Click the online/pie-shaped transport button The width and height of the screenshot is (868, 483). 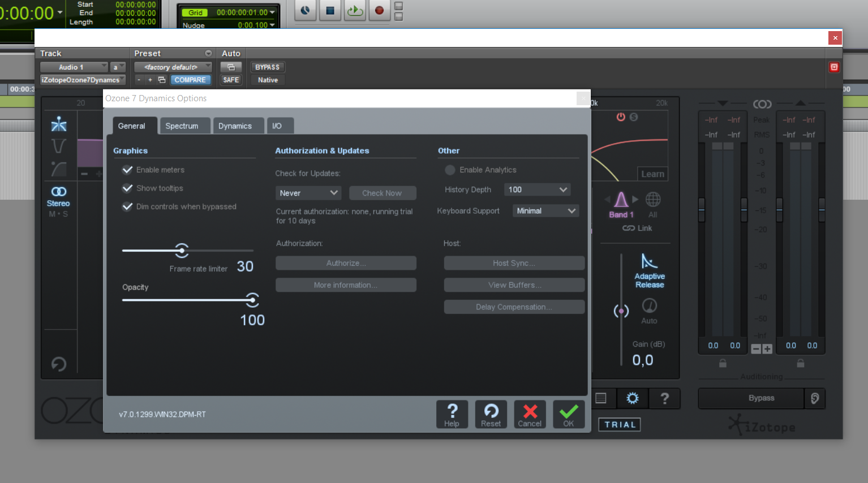[x=305, y=10]
